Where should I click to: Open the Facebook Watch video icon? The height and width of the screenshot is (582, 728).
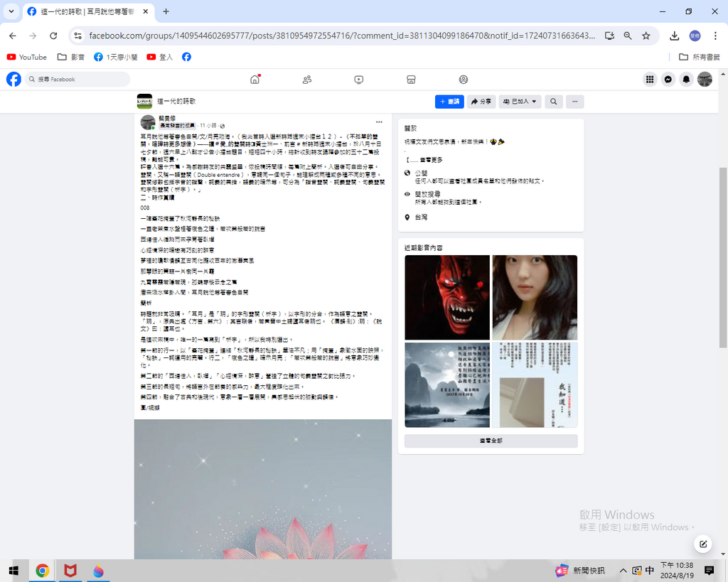[x=359, y=80]
